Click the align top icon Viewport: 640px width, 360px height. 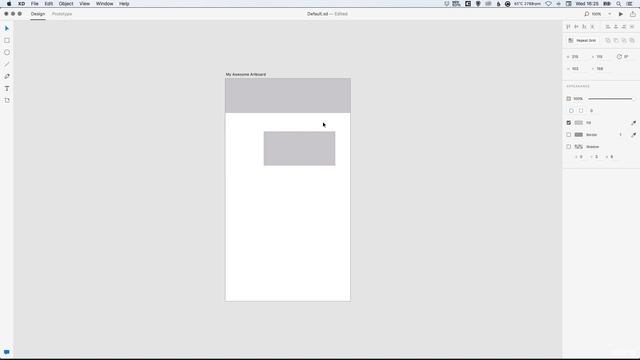point(568,27)
